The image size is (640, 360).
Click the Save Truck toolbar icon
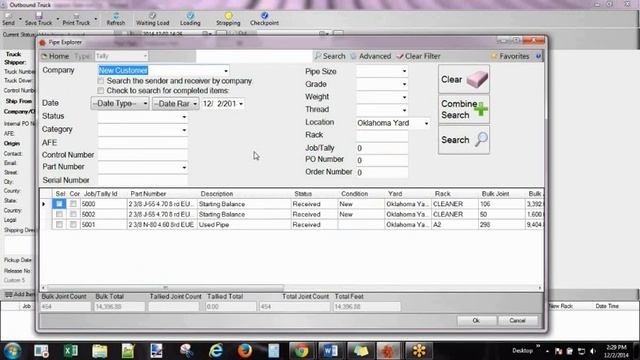coord(39,19)
